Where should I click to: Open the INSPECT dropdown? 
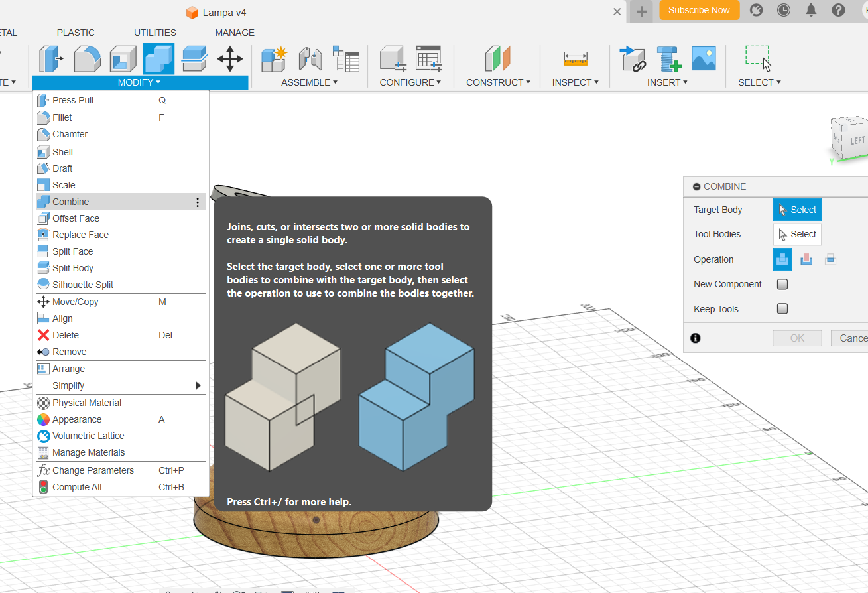576,82
